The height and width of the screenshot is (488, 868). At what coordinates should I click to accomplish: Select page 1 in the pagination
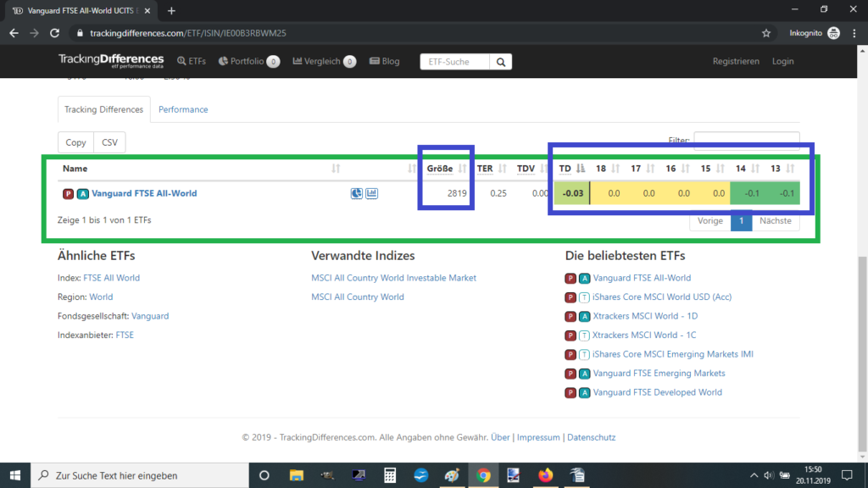pos(741,221)
